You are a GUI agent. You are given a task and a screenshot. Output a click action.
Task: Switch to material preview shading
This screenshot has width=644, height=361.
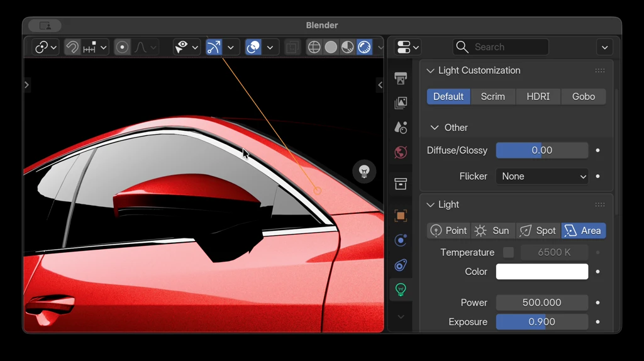click(x=347, y=47)
